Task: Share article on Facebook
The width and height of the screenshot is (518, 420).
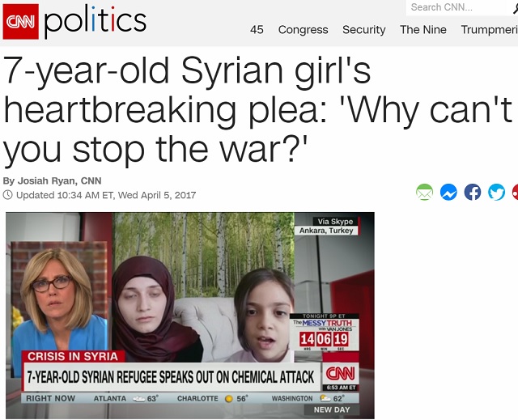Action: coord(473,192)
